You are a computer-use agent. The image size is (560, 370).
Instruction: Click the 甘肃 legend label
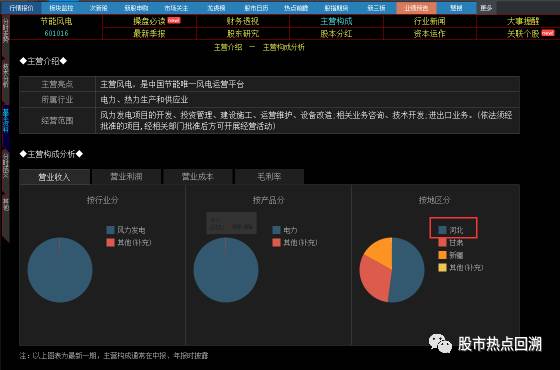(x=456, y=242)
